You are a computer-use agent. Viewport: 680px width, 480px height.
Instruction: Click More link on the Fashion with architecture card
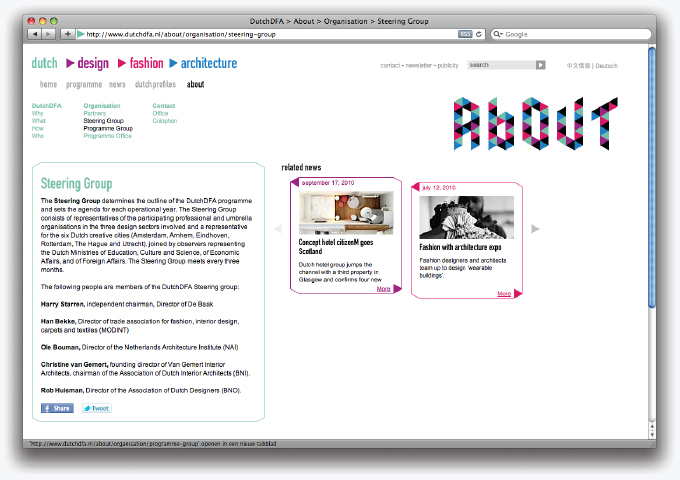(504, 294)
